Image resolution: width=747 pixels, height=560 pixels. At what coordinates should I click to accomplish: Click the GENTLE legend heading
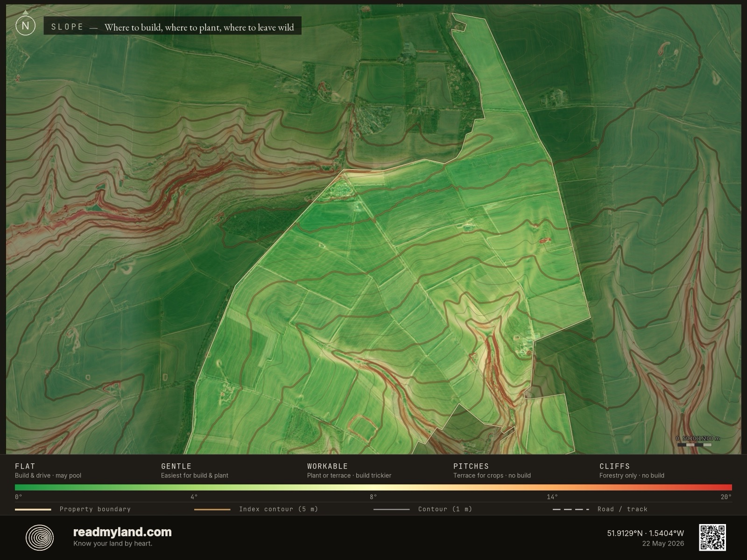pos(176,466)
